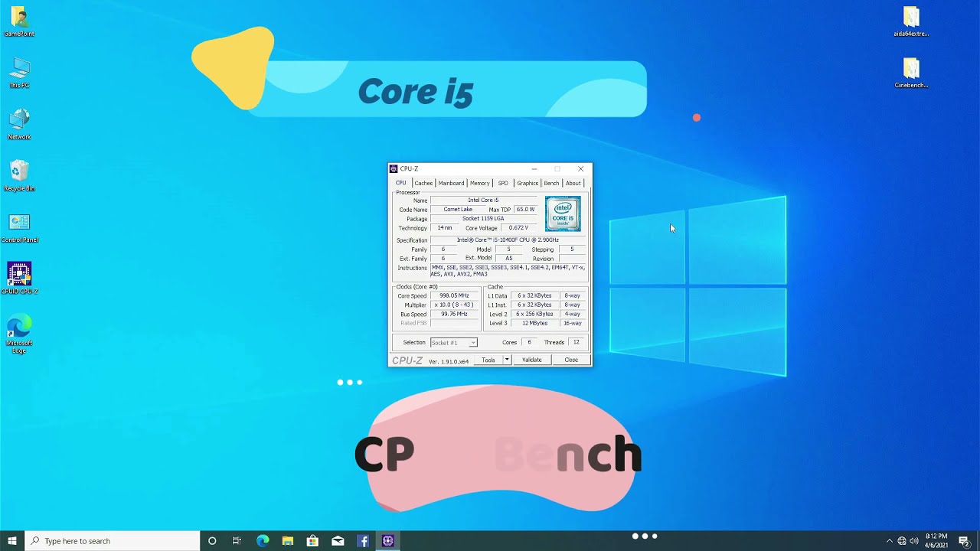
Task: Switch to the Bench tab
Action: pos(551,183)
